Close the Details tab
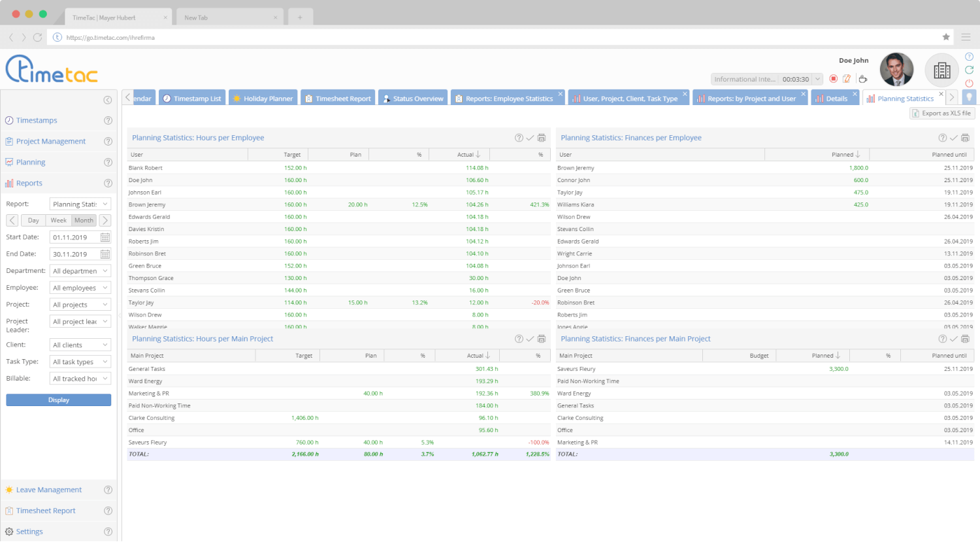Image resolution: width=980 pixels, height=551 pixels. (x=855, y=94)
